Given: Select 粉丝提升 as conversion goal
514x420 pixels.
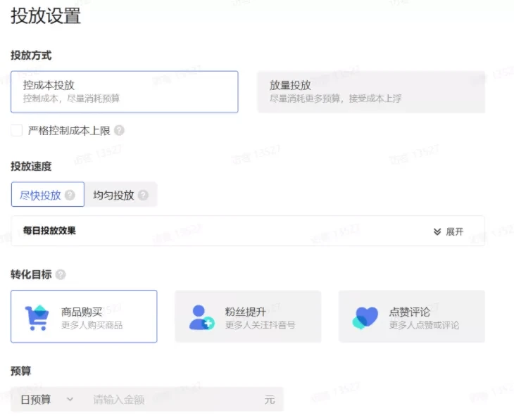Looking at the screenshot, I should tap(247, 317).
